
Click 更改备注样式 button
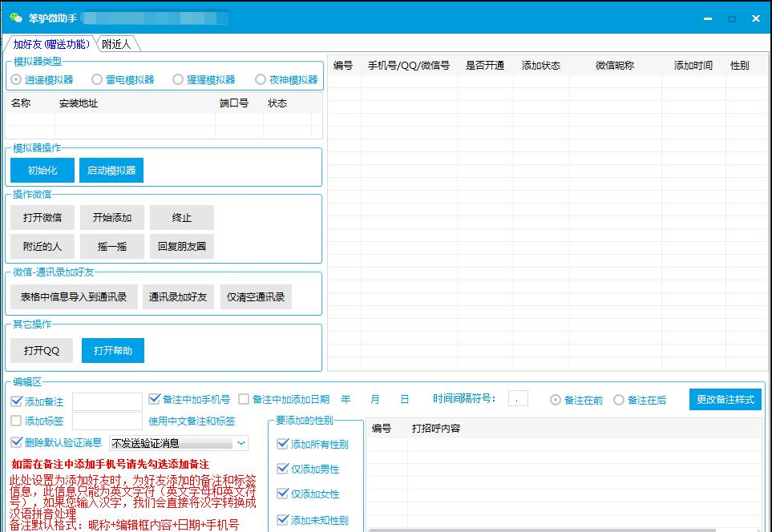pyautogui.click(x=726, y=399)
